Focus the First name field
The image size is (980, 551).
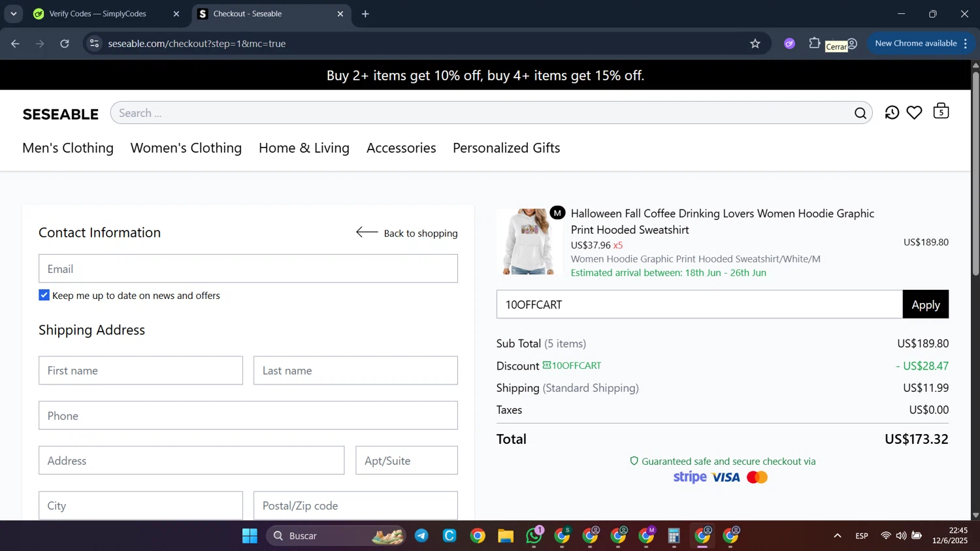(x=140, y=370)
